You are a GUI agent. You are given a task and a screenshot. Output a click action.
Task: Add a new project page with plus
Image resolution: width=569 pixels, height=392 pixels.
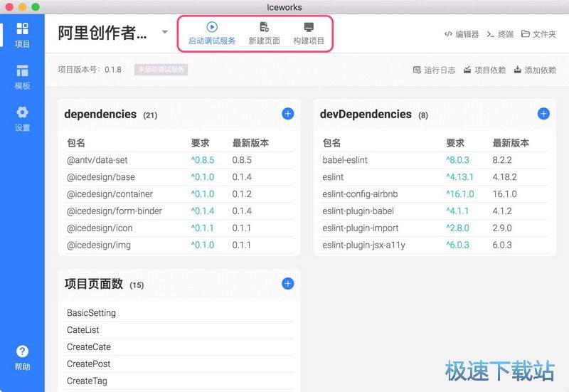[288, 284]
